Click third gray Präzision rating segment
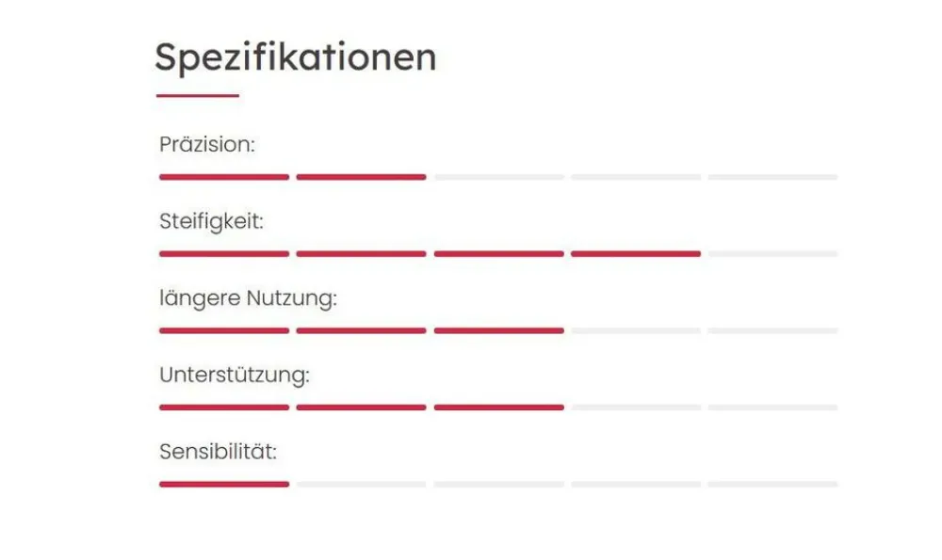The image size is (942, 560). click(498, 177)
